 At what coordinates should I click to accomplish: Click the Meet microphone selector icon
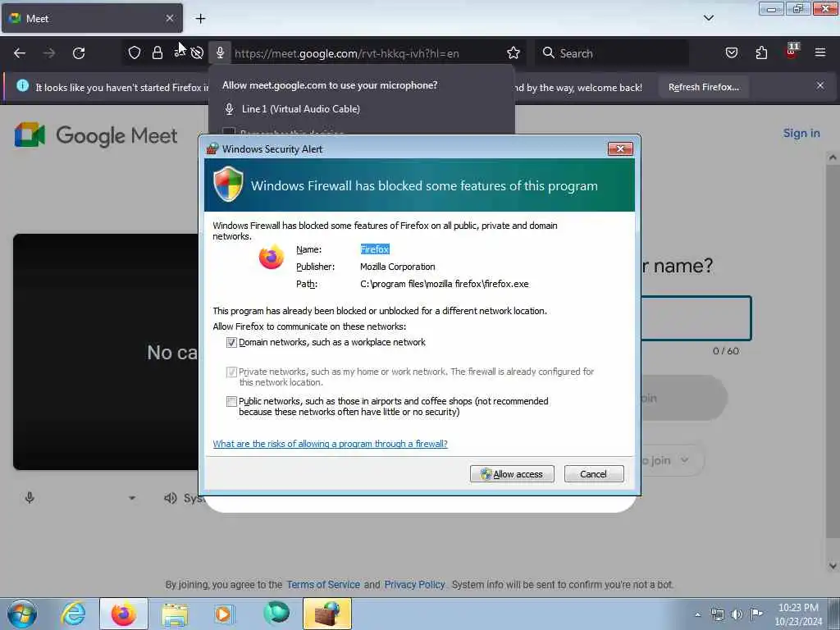(x=30, y=498)
